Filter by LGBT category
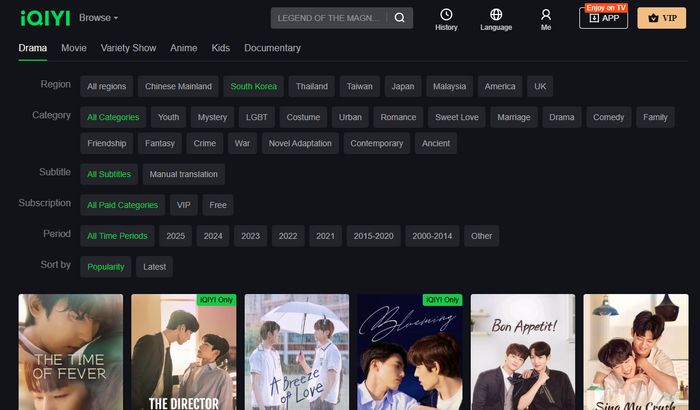This screenshot has height=410, width=700. 257,117
